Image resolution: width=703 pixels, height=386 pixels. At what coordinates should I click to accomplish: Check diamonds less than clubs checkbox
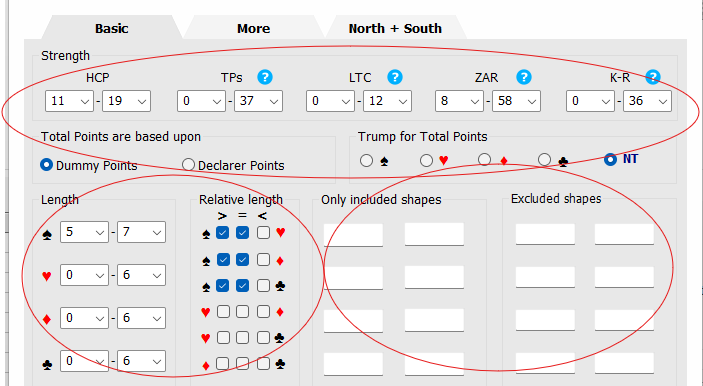tap(263, 364)
